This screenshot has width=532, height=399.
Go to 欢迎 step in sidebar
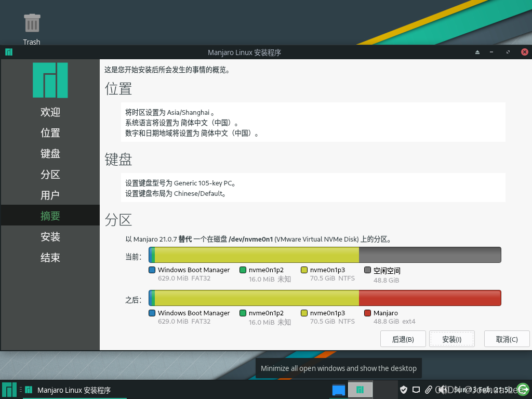(50, 112)
